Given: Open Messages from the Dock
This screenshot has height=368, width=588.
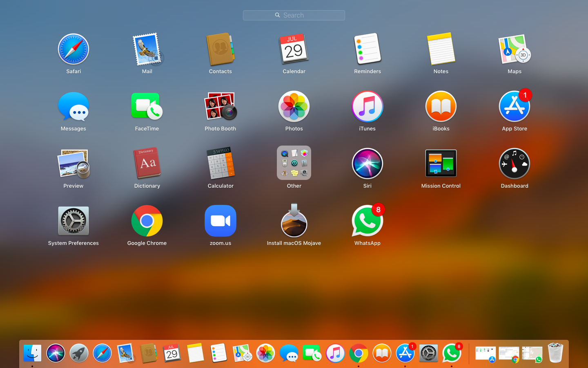Looking at the screenshot, I should point(289,353).
